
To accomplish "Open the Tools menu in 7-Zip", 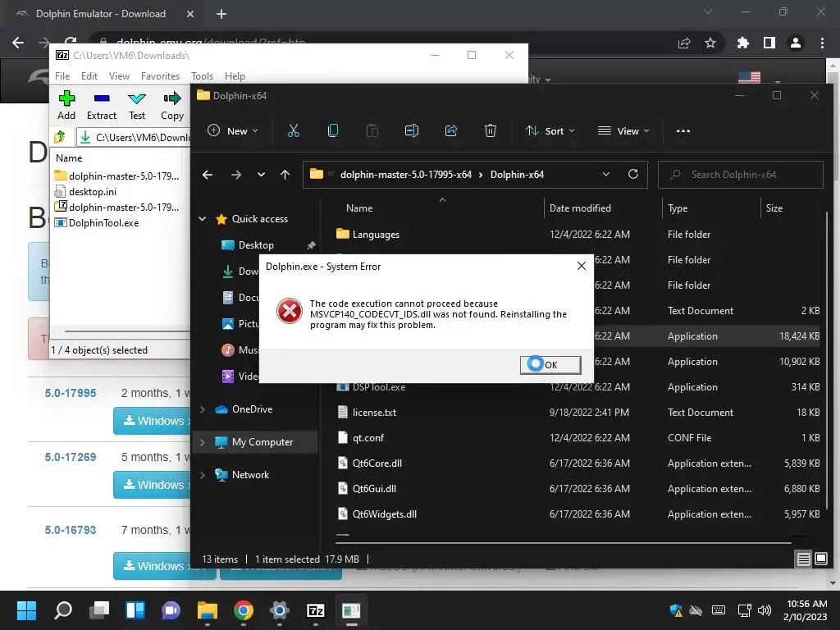I will pos(202,76).
